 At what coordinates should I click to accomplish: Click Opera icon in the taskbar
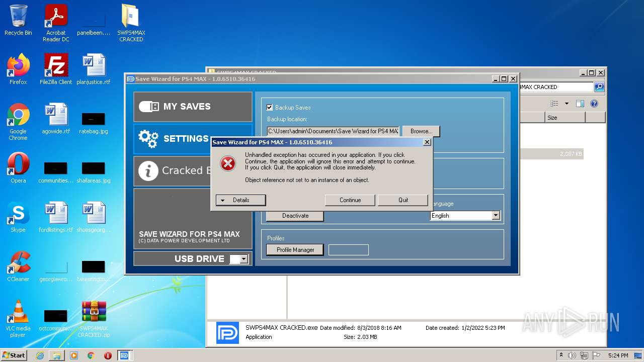point(108,355)
